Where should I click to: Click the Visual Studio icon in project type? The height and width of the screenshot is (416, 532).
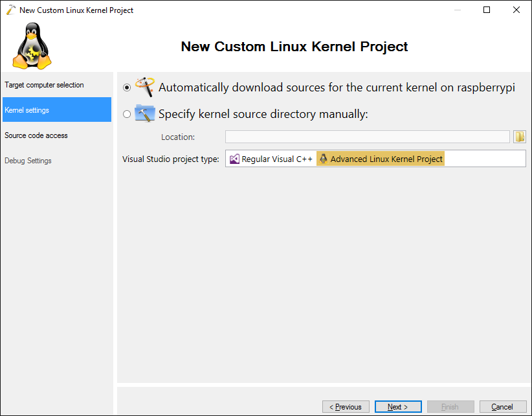pyautogui.click(x=234, y=159)
